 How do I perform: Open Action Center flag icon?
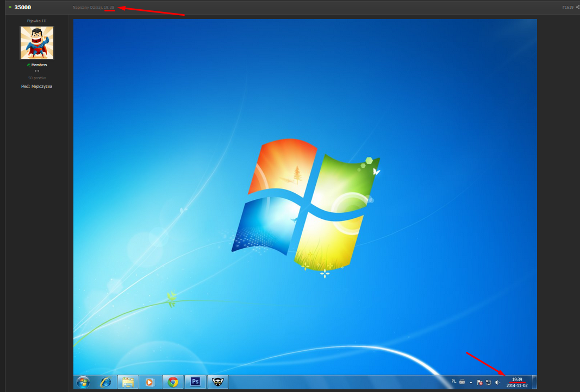point(480,382)
